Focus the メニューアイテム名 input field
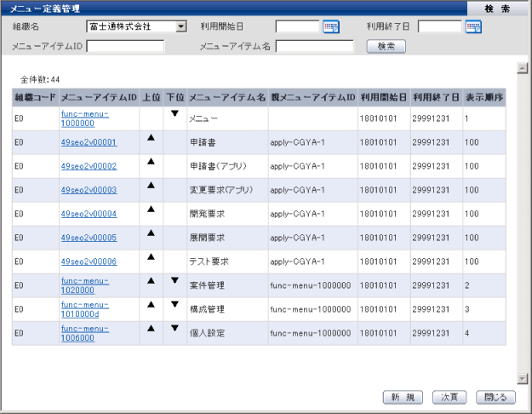Viewport: 532px width, 414px height. tap(314, 47)
